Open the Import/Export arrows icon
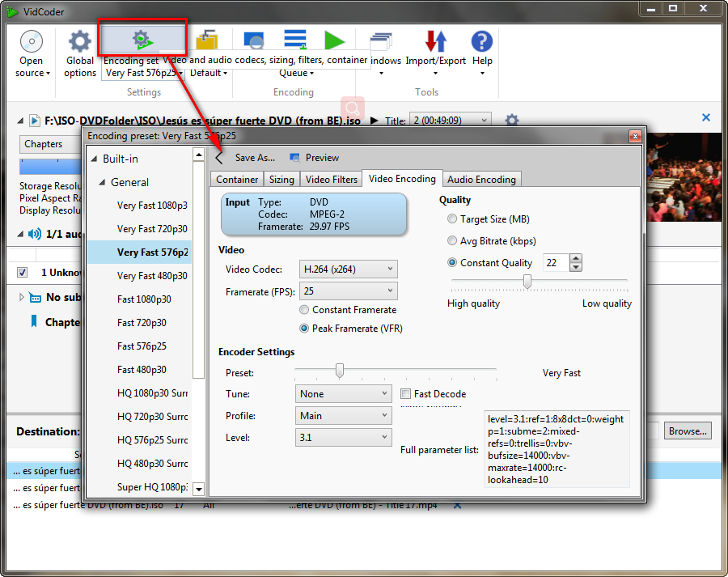 click(435, 41)
